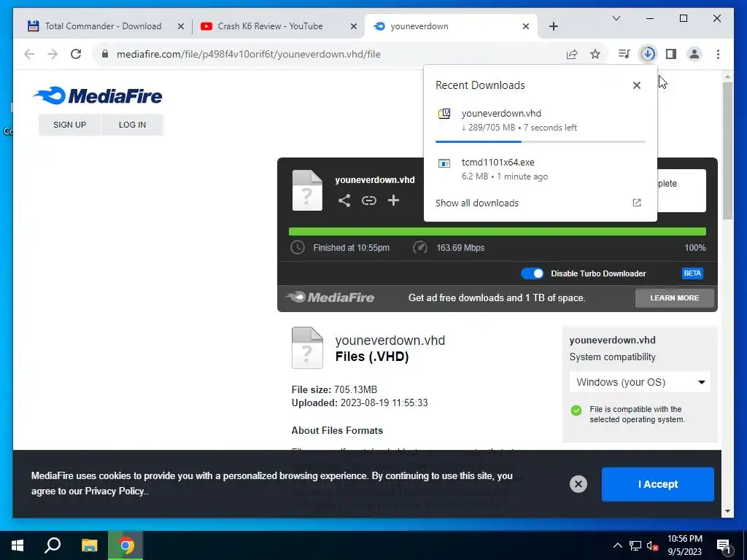Click the share this page icon
The image size is (747, 560).
tap(572, 54)
